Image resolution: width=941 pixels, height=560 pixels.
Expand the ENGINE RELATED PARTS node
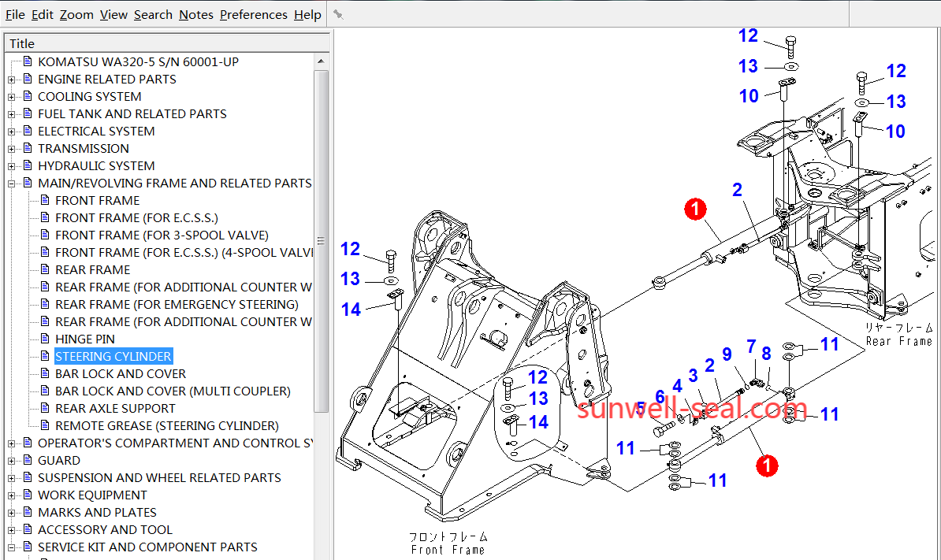tap(12, 80)
